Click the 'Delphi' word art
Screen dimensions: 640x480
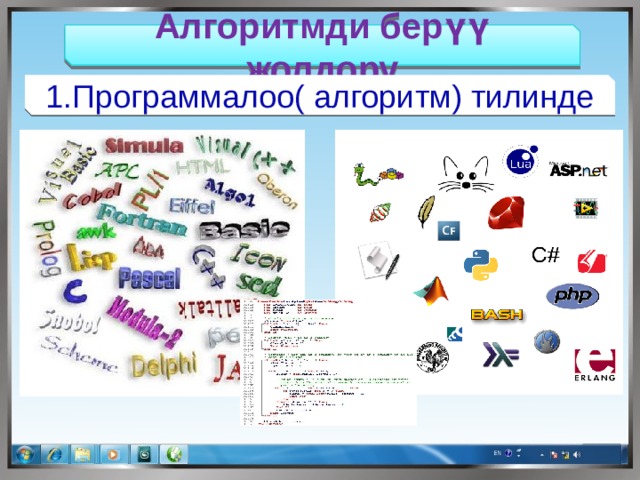tap(164, 364)
